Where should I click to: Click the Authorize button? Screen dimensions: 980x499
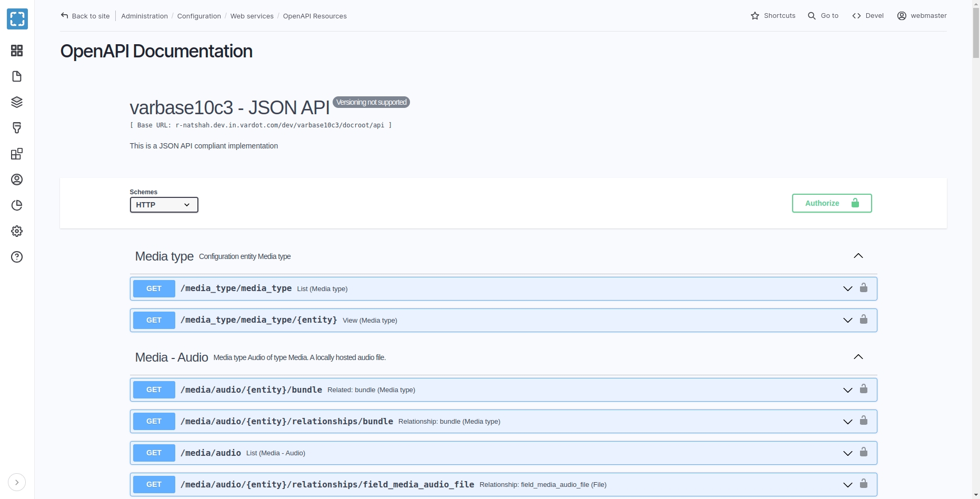point(832,203)
